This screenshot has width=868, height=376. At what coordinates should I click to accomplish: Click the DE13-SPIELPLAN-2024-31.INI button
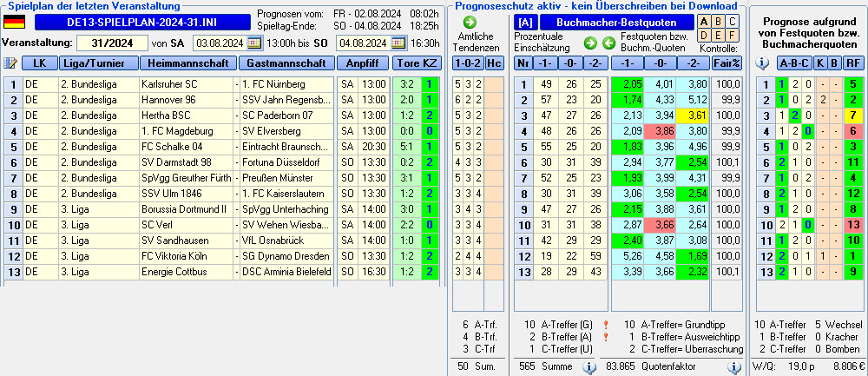coord(142,23)
